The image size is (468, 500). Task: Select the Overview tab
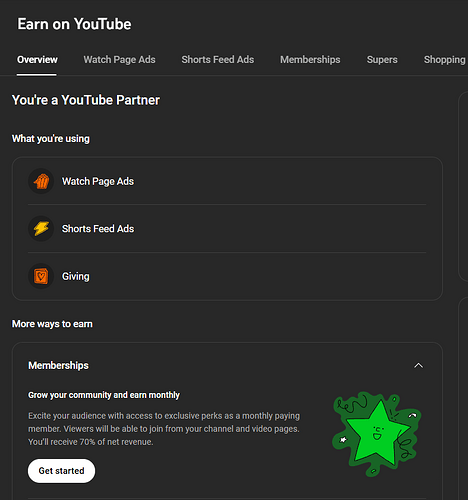[37, 60]
